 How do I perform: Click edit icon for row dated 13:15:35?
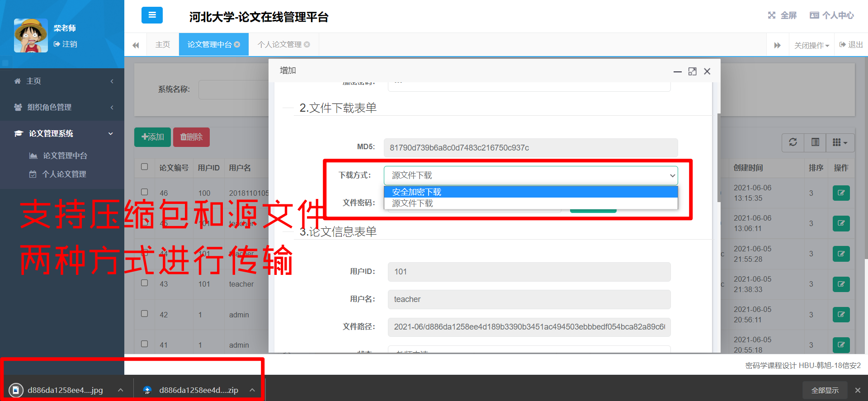[x=841, y=193]
